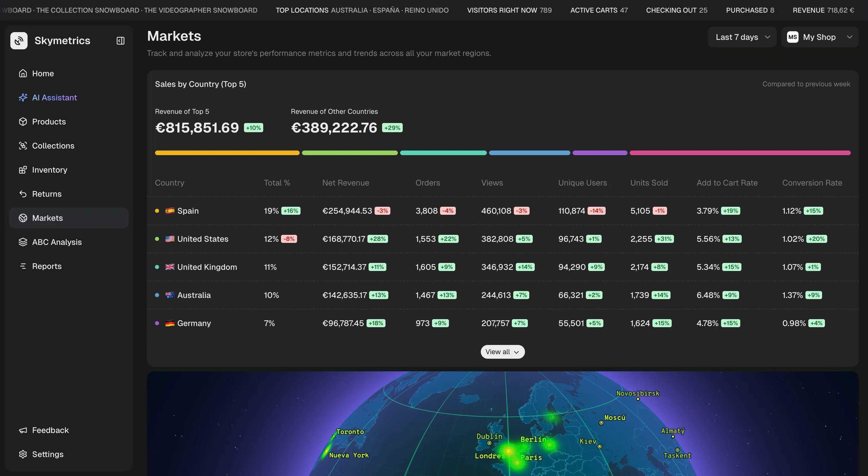Click the Returns arrow icon
This screenshot has height=476, width=868.
(x=23, y=194)
